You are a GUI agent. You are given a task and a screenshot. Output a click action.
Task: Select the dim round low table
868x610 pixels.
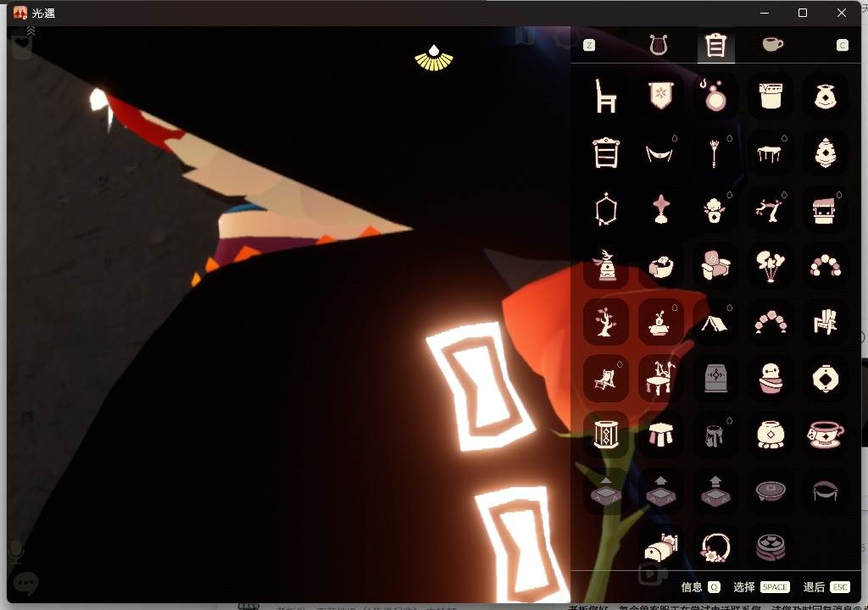click(770, 491)
